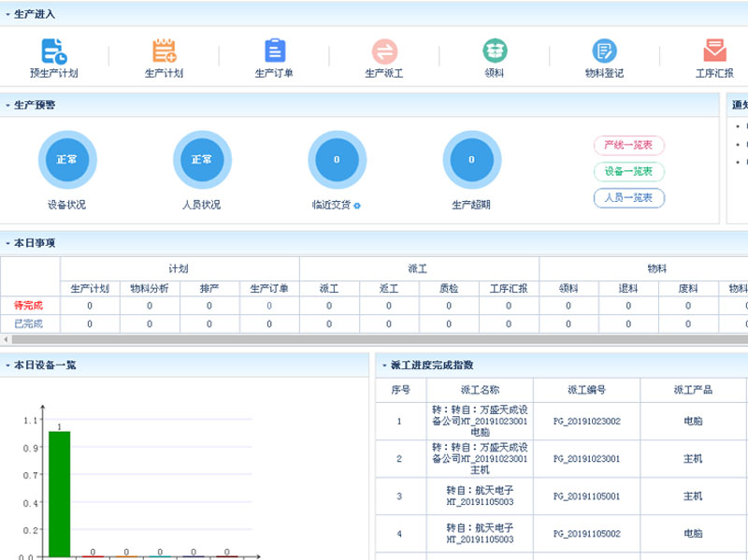Collapse the 本日事项 section
The height and width of the screenshot is (560, 748).
[8, 243]
